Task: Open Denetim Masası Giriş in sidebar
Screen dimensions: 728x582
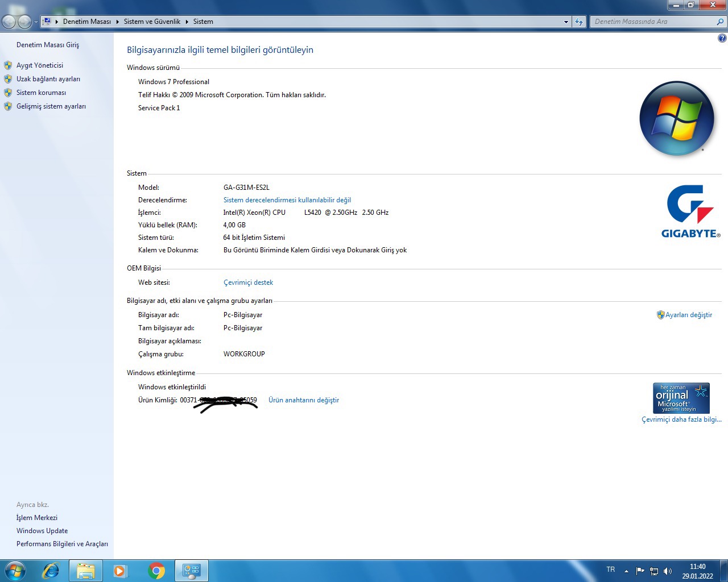Action: pos(48,45)
